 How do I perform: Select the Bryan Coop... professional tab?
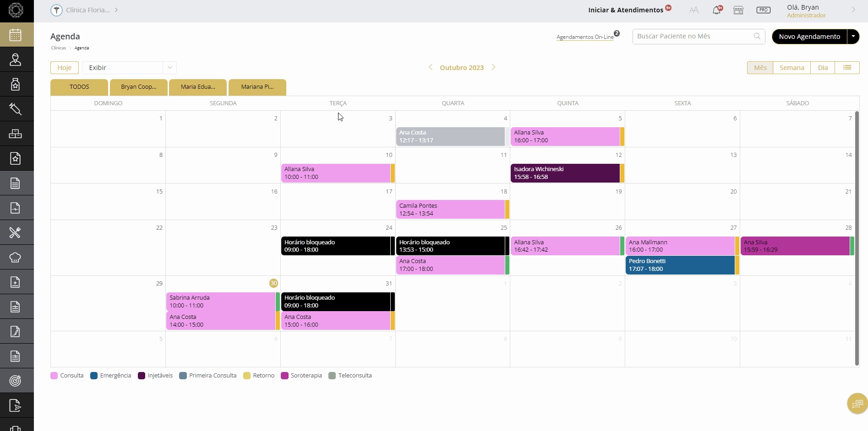click(x=138, y=87)
